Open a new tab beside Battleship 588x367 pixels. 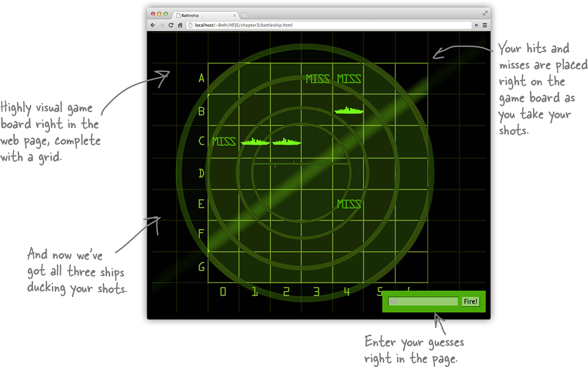click(244, 15)
